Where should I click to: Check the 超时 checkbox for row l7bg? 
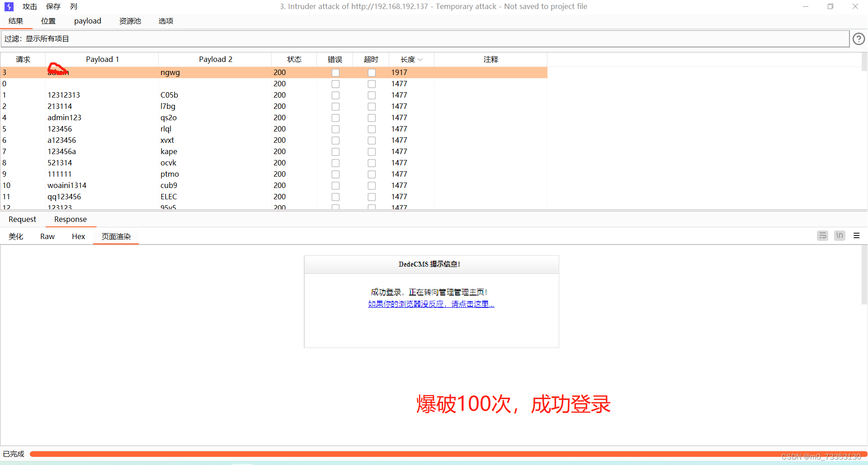(372, 107)
